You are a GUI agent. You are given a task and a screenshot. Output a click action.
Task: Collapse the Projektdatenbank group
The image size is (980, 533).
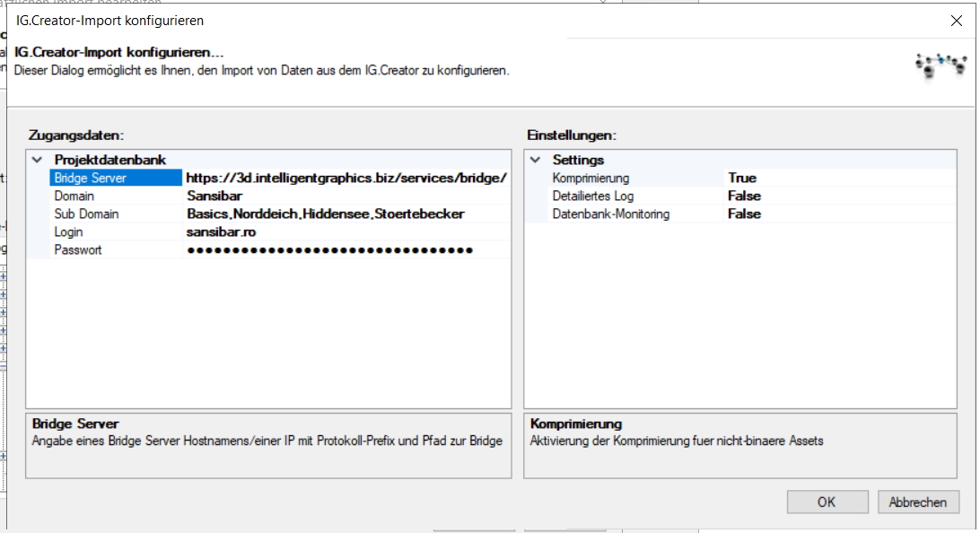tap(37, 160)
